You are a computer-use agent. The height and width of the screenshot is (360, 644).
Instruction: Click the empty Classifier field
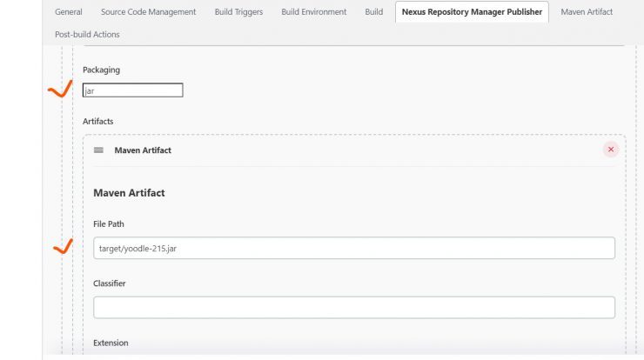coord(354,308)
